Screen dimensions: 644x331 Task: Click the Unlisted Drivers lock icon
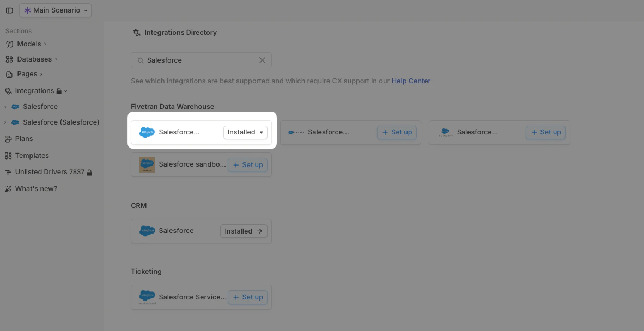click(x=89, y=173)
